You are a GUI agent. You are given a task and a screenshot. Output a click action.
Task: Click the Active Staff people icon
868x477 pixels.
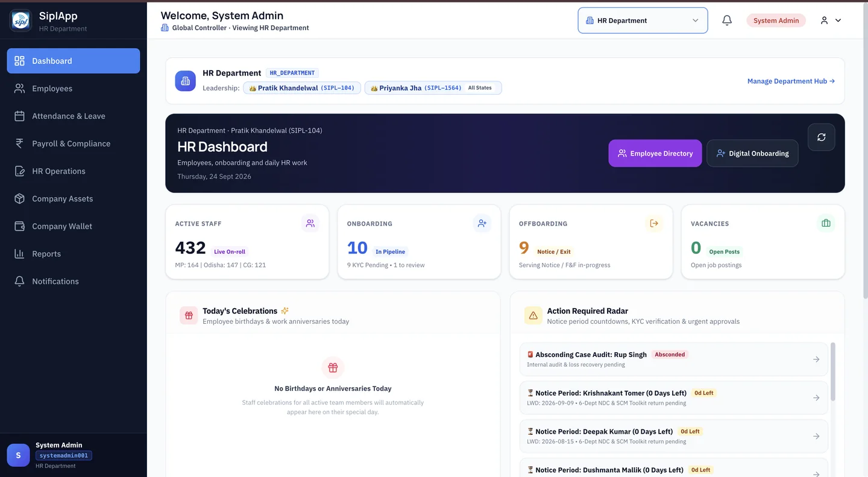click(310, 223)
